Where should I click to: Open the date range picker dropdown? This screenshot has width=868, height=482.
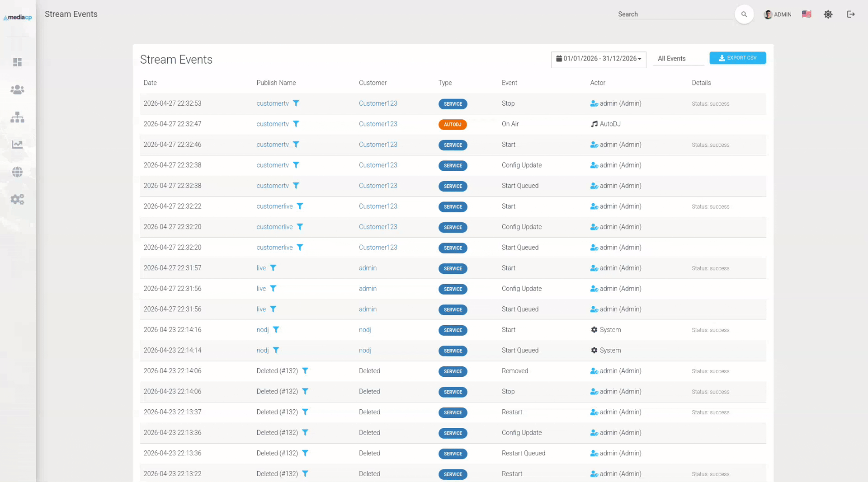click(598, 59)
